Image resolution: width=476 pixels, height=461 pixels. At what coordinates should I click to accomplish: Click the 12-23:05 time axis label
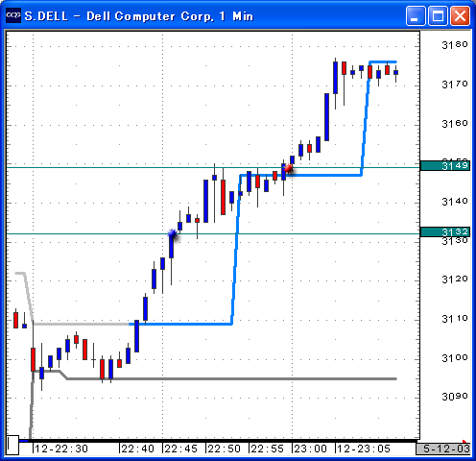coord(364,449)
